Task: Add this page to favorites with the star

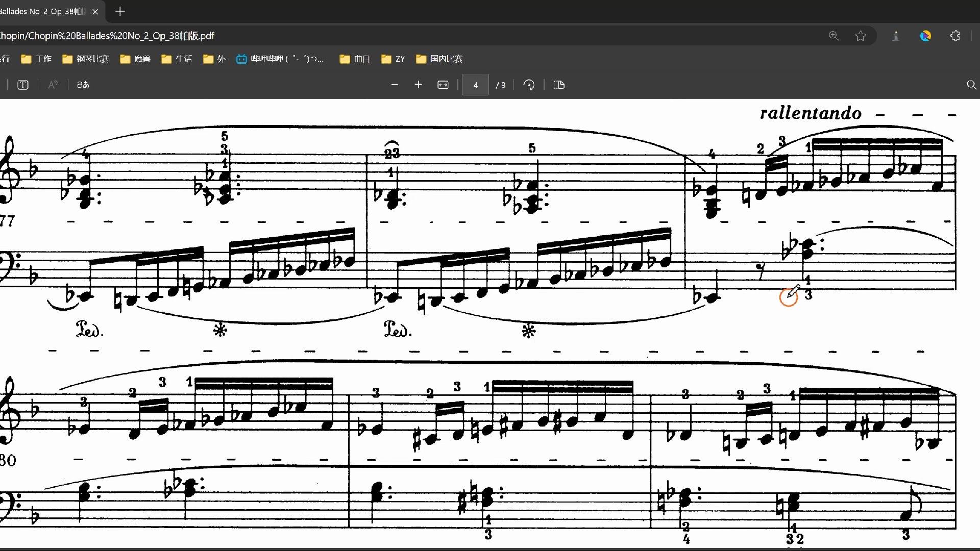Action: coord(861,36)
